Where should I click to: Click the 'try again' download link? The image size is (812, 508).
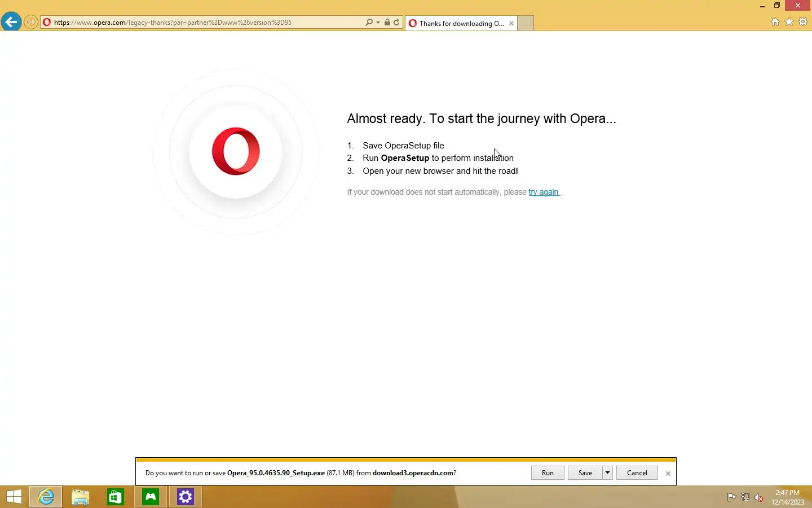coord(544,192)
